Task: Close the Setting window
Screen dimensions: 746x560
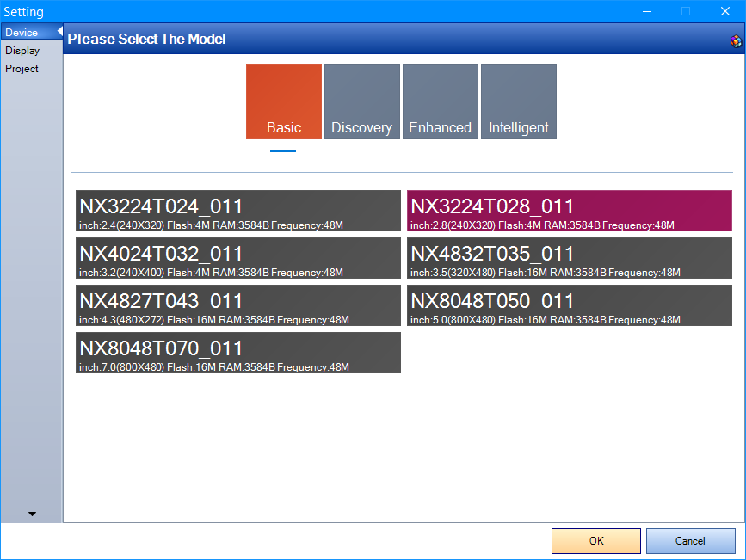Action: (x=725, y=11)
